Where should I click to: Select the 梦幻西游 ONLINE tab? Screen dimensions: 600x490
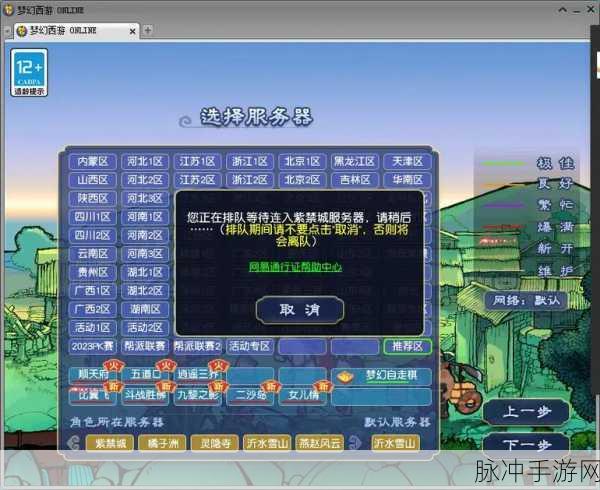tap(77, 31)
